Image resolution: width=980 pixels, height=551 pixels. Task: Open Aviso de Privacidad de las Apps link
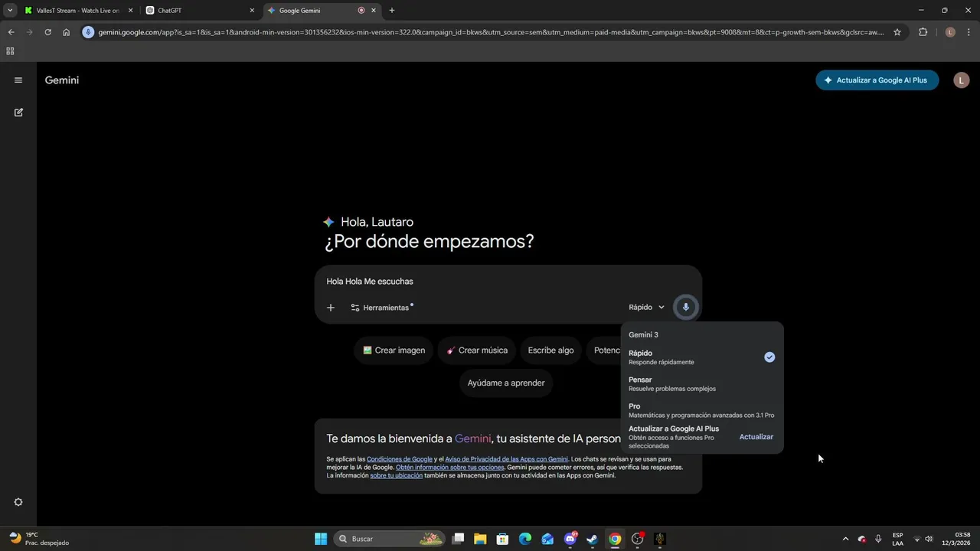tap(507, 459)
